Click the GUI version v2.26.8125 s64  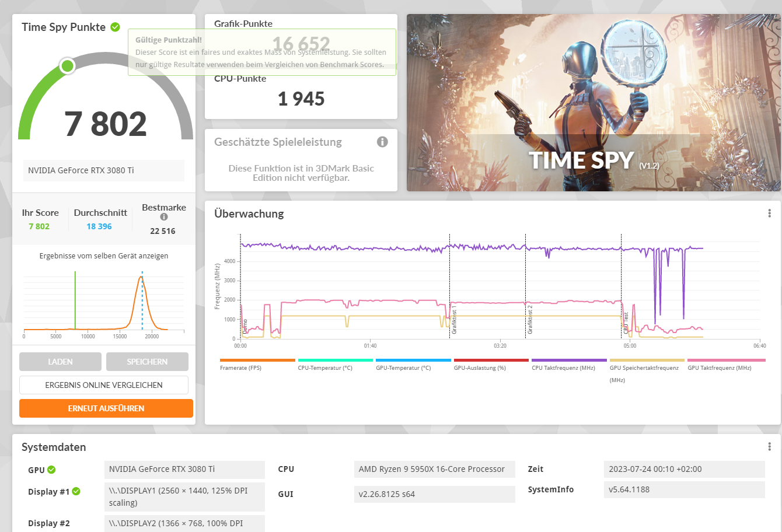pyautogui.click(x=435, y=494)
